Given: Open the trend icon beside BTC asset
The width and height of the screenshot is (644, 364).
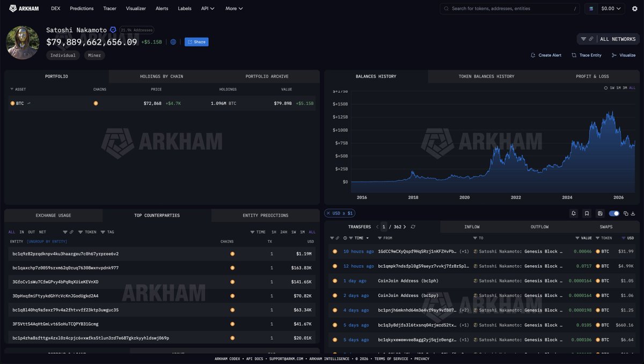Looking at the screenshot, I should [29, 103].
